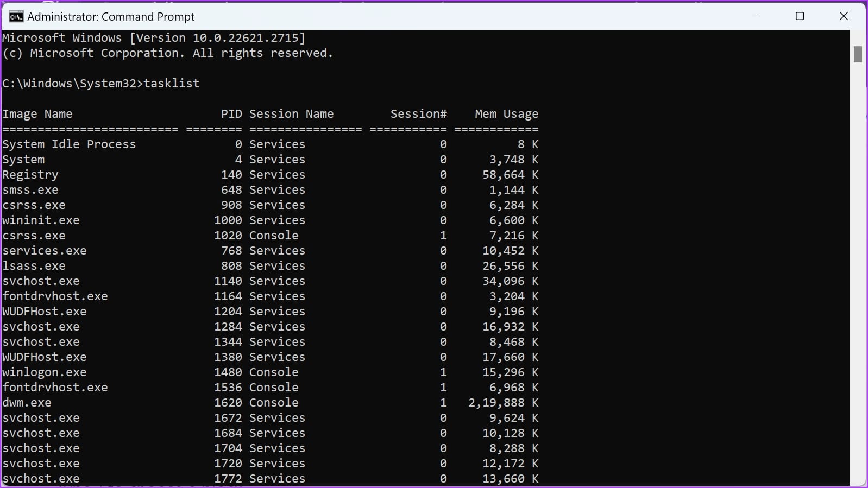Click memory usage '3,748 K'

pyautogui.click(x=514, y=160)
